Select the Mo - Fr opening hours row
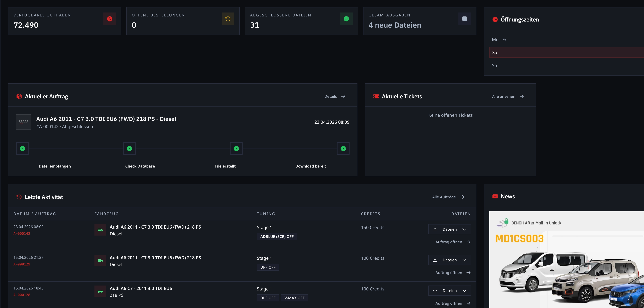This screenshot has width=644, height=308. (566, 40)
